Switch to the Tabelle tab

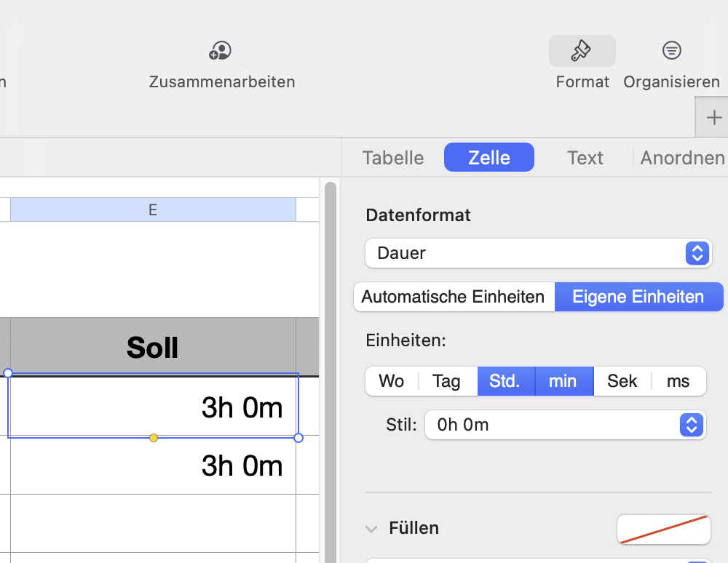point(393,158)
